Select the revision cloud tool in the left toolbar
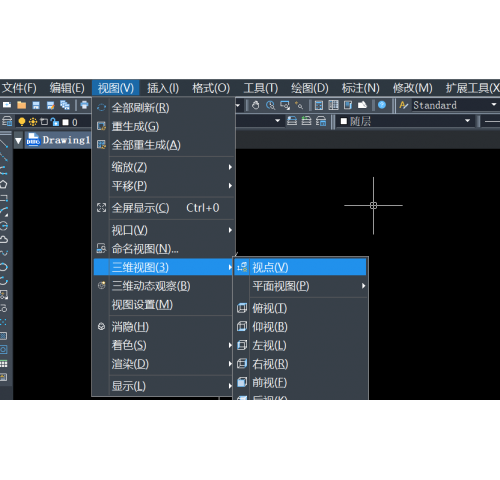Screen dimensions: 500x480 tap(4, 239)
